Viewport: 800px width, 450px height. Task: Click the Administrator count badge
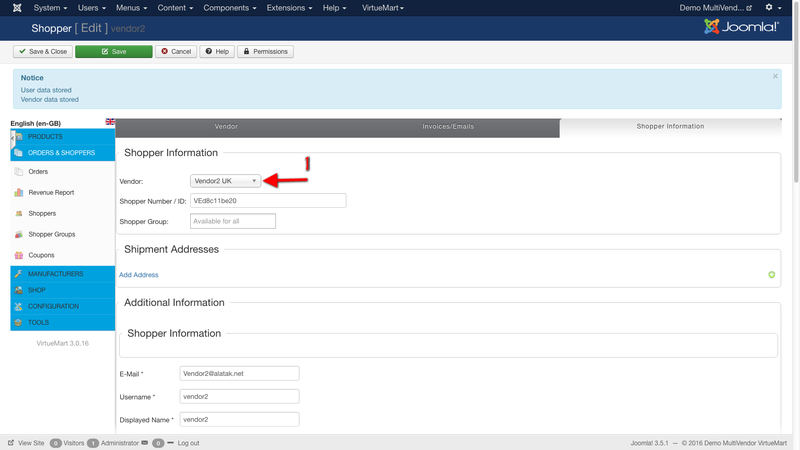click(x=92, y=443)
